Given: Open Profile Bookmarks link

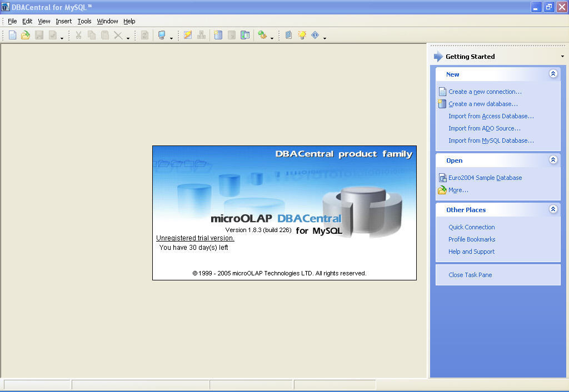Looking at the screenshot, I should (472, 239).
